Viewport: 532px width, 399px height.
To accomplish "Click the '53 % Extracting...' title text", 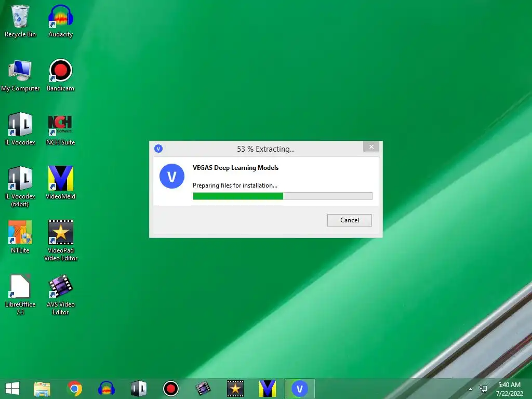I will 265,149.
